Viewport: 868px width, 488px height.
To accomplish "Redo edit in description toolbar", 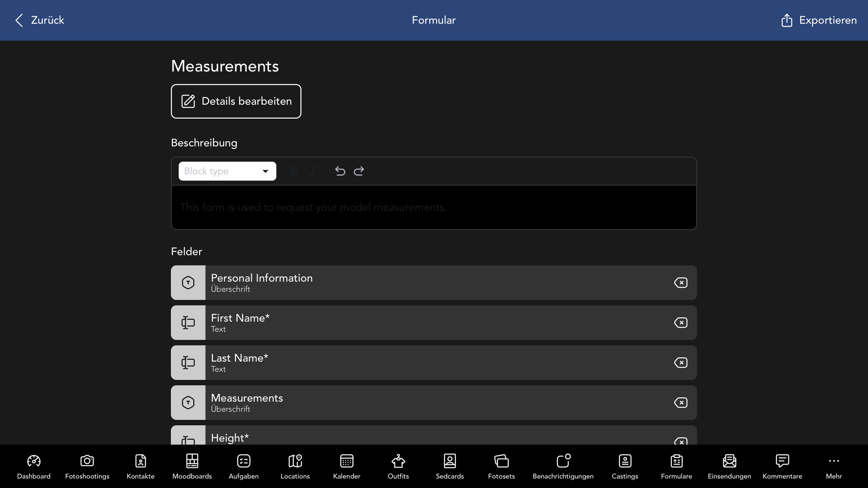I will click(359, 171).
